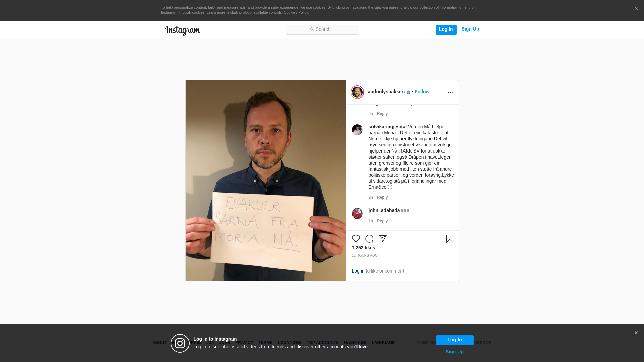Viewport: 644px width, 362px height.
Task: Open the three-dot more options menu
Action: [x=450, y=93]
